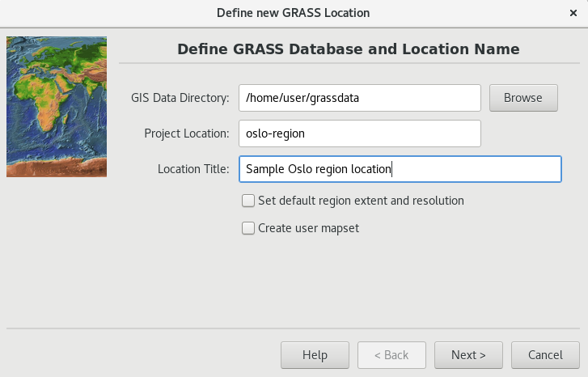Click into the GIS Data Directory field
Viewport: 588px width, 377px height.
tap(360, 98)
